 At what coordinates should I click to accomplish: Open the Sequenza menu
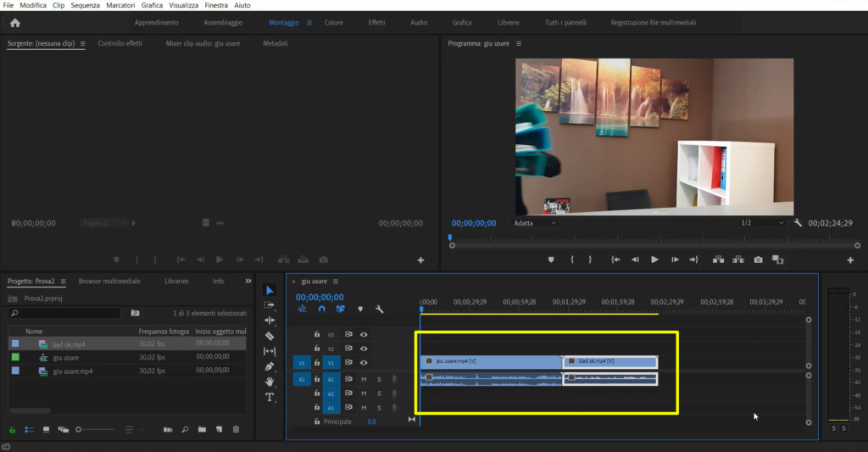(x=86, y=5)
